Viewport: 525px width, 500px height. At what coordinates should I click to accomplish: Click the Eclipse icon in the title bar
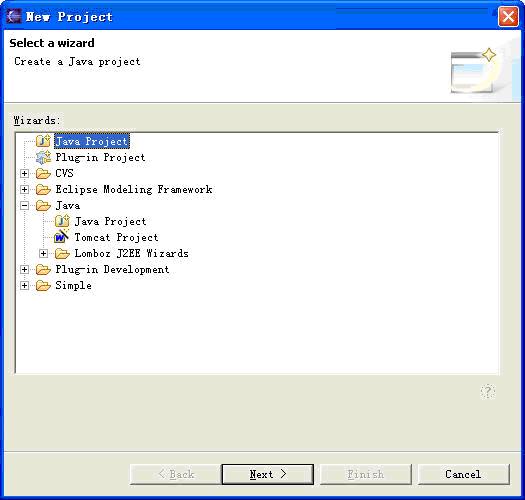coord(14,16)
